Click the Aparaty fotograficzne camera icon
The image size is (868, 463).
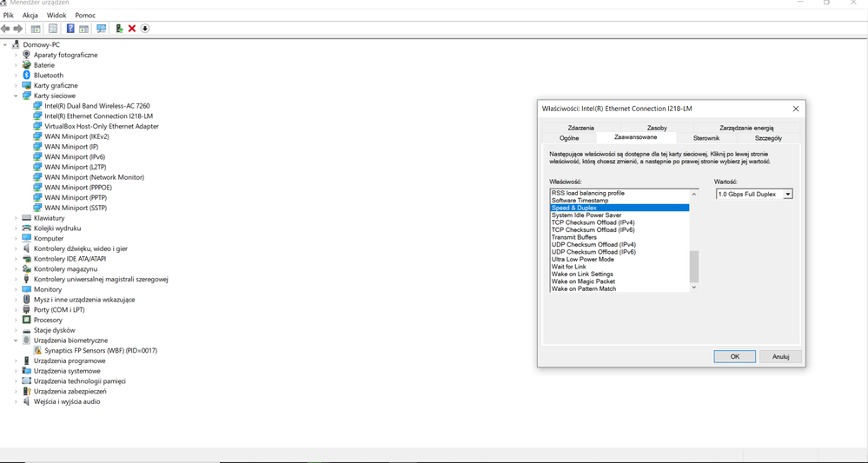pyautogui.click(x=26, y=55)
